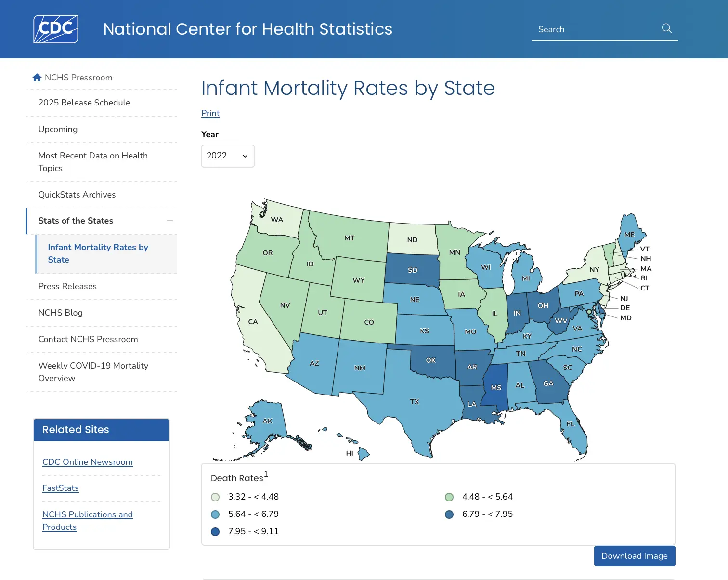Click the NCHS Pressroom home icon
This screenshot has height=580, width=728.
[37, 78]
